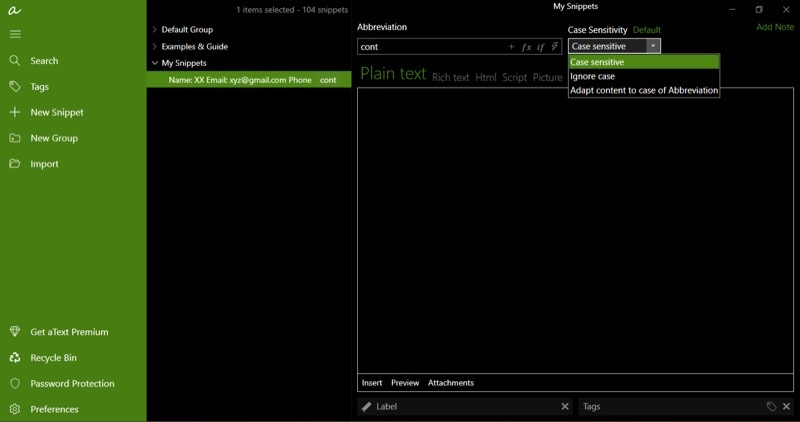Click the Get aText Premium label
Viewport: 800px width, 422px height.
click(x=69, y=332)
